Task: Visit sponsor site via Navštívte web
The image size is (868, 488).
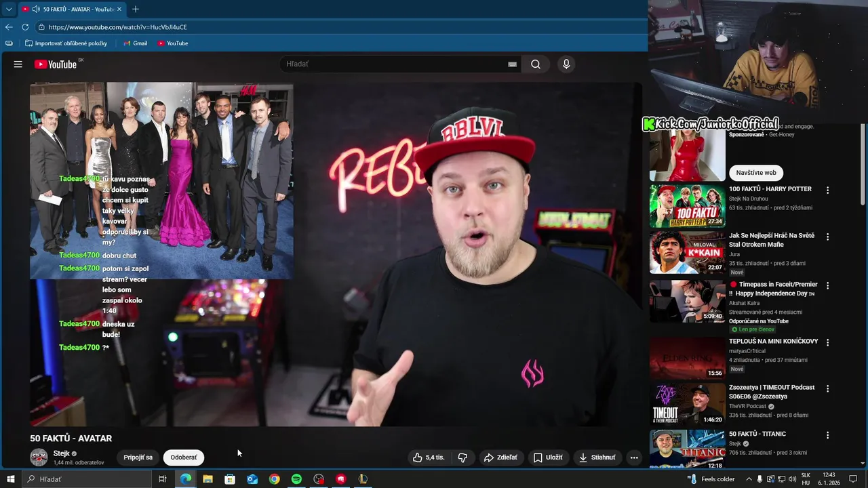Action: [756, 173]
